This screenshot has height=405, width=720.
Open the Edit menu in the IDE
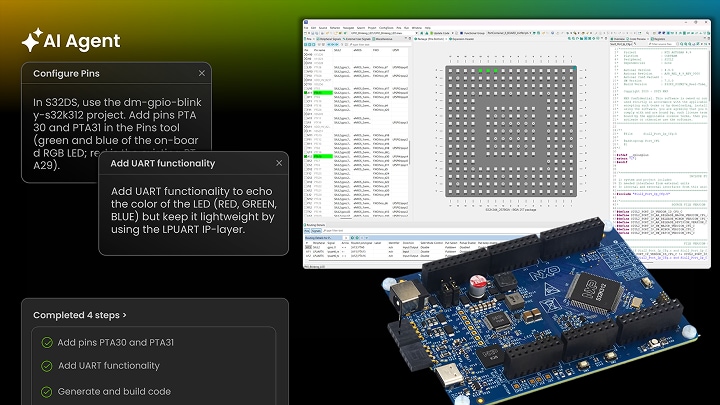pos(313,28)
